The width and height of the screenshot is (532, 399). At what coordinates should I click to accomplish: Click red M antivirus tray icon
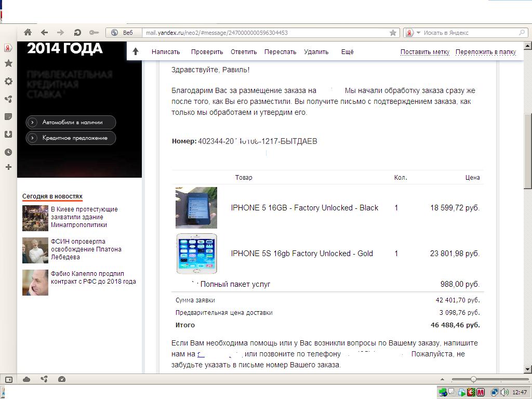[480, 393]
